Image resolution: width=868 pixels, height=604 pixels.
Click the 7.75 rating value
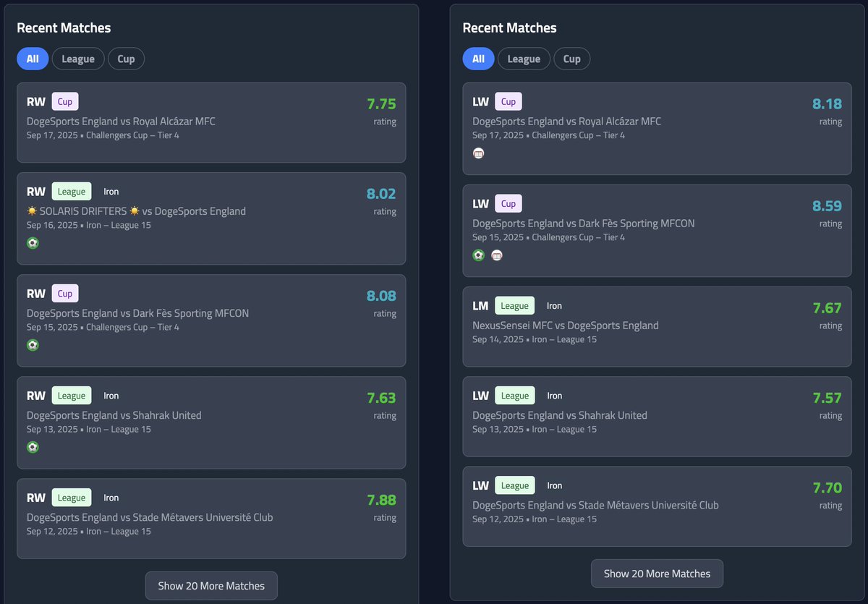coord(381,104)
